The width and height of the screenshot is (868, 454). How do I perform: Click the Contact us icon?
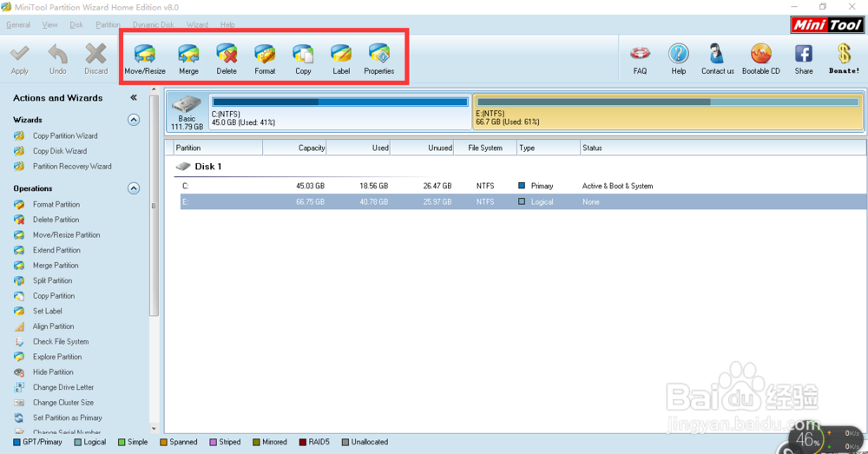click(x=717, y=54)
